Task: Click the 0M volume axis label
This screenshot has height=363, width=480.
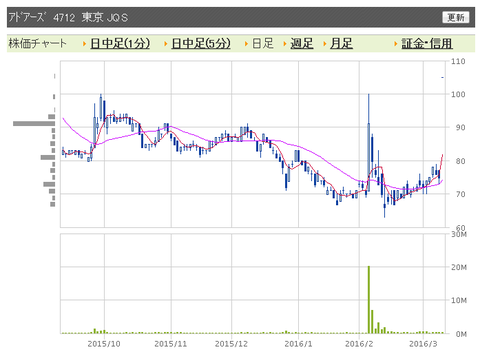Action: coord(461,334)
